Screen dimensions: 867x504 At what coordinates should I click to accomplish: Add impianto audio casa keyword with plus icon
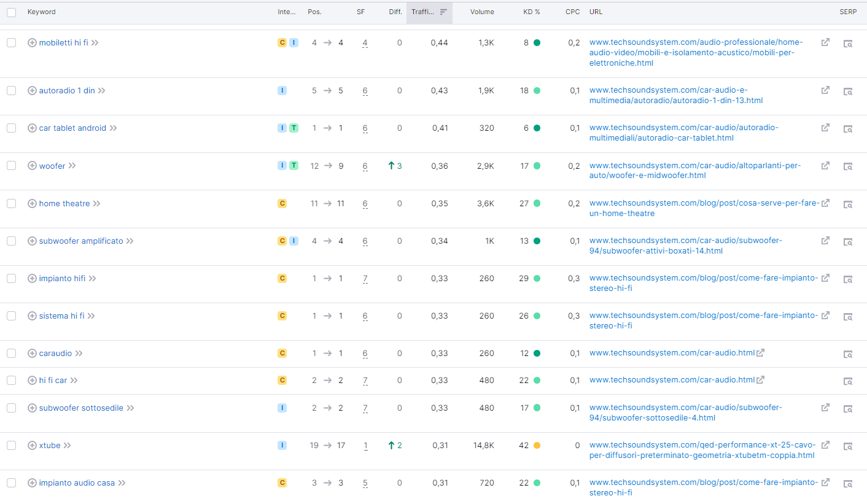[x=32, y=483]
